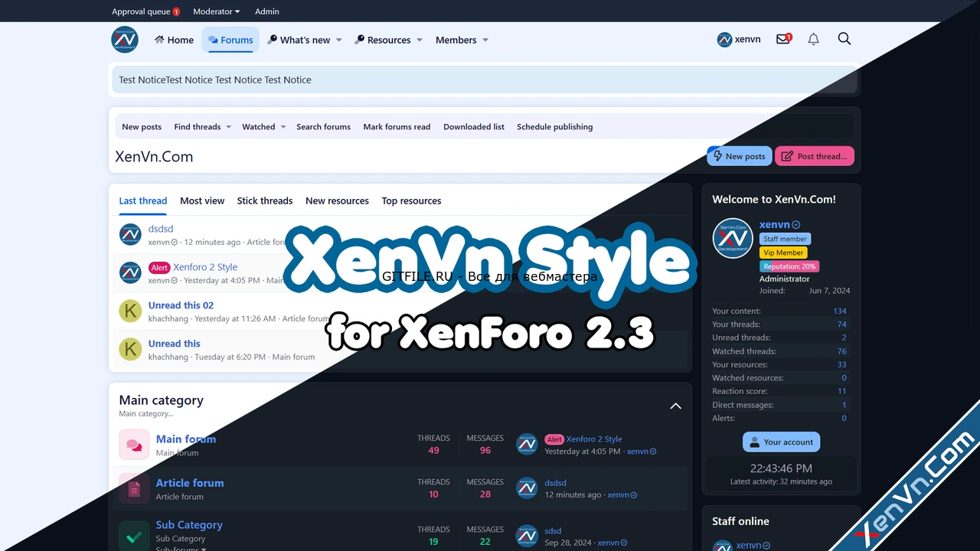Open the Admin link in staff bar
The height and width of the screenshot is (551, 980).
(x=267, y=11)
